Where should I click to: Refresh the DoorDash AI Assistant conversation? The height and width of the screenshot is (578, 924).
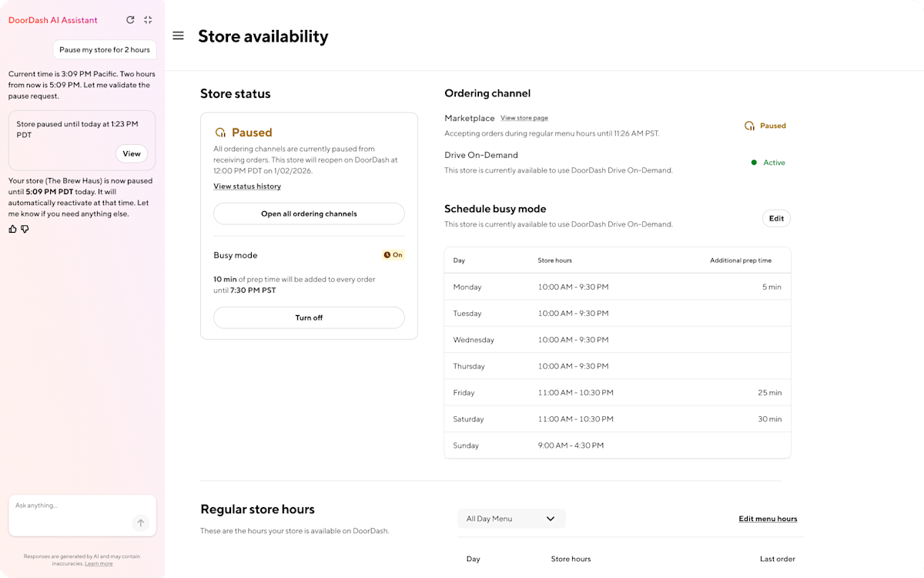point(130,19)
